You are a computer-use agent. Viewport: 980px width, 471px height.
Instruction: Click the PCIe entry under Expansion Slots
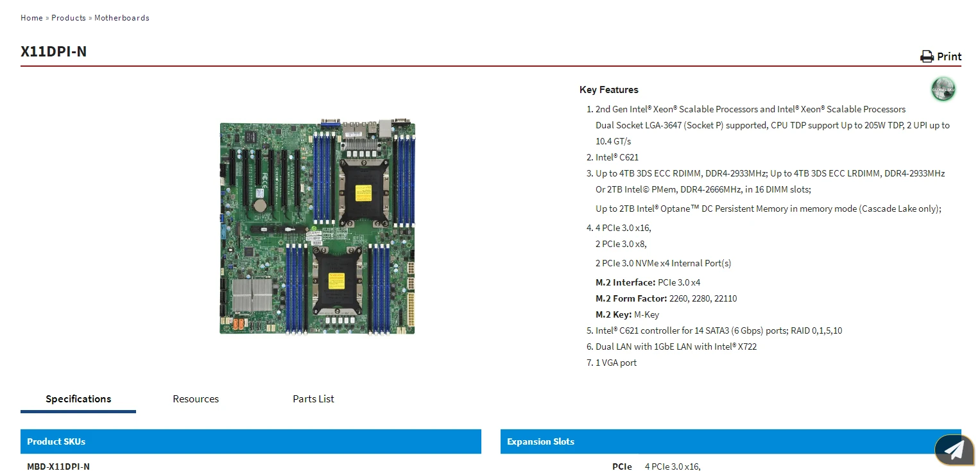(622, 467)
